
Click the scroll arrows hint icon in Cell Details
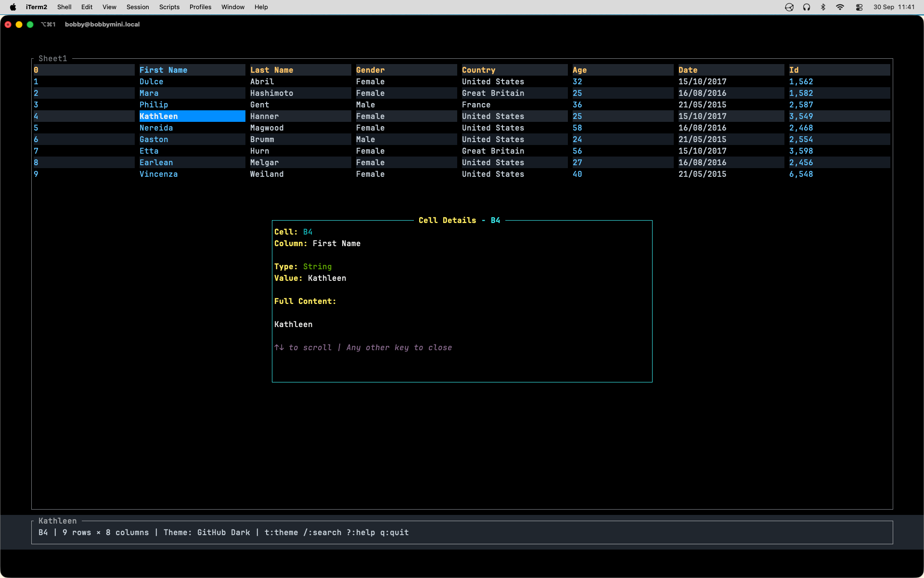[279, 347]
